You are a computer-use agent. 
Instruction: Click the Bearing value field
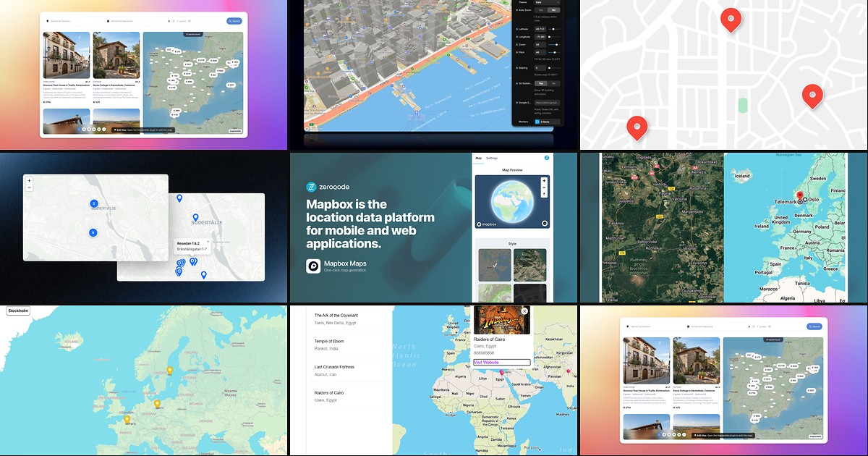pos(540,67)
